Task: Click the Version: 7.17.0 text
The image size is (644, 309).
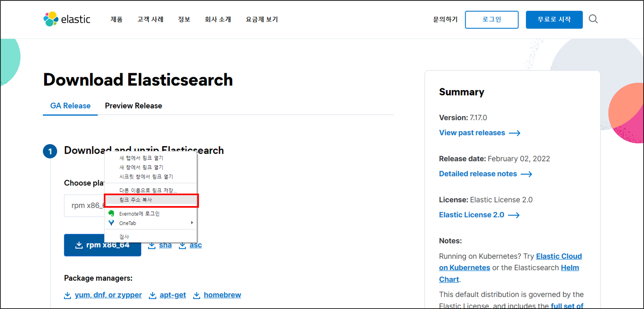Action: pyautogui.click(x=463, y=118)
